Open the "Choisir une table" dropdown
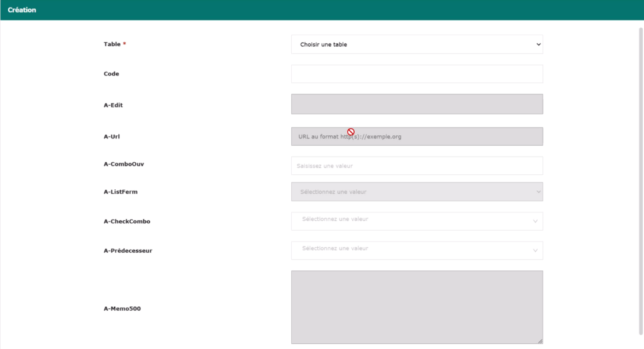Screen dimensions: 644x349 pyautogui.click(x=416, y=45)
